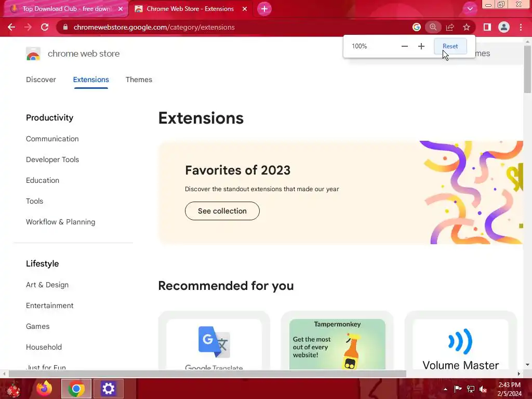Browse the Education category
This screenshot has height=399, width=532.
[43, 180]
